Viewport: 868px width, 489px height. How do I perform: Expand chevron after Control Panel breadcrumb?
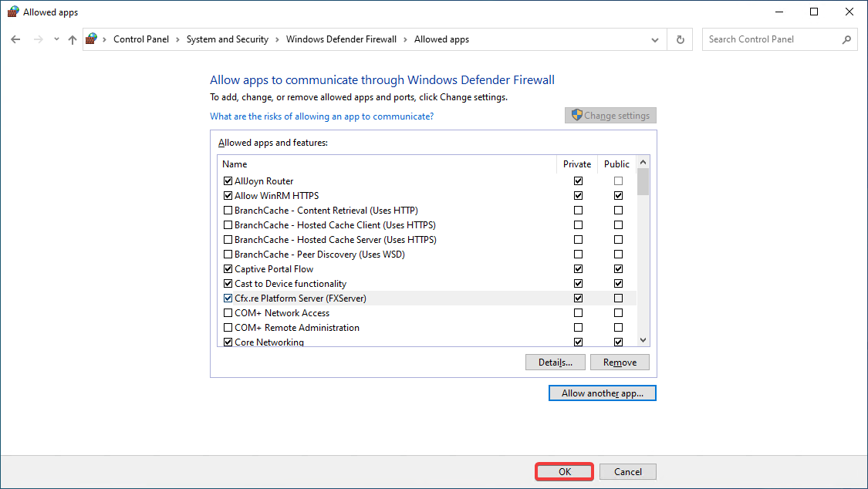[x=177, y=39]
